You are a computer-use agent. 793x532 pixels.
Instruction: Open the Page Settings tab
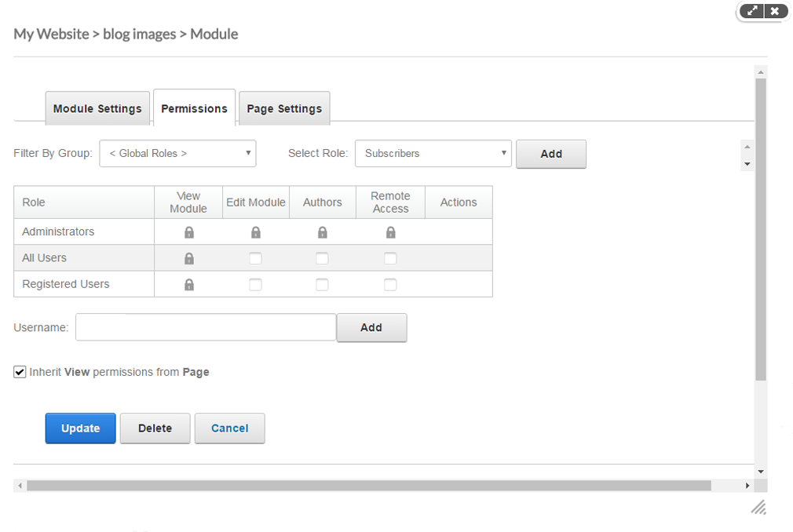284,109
